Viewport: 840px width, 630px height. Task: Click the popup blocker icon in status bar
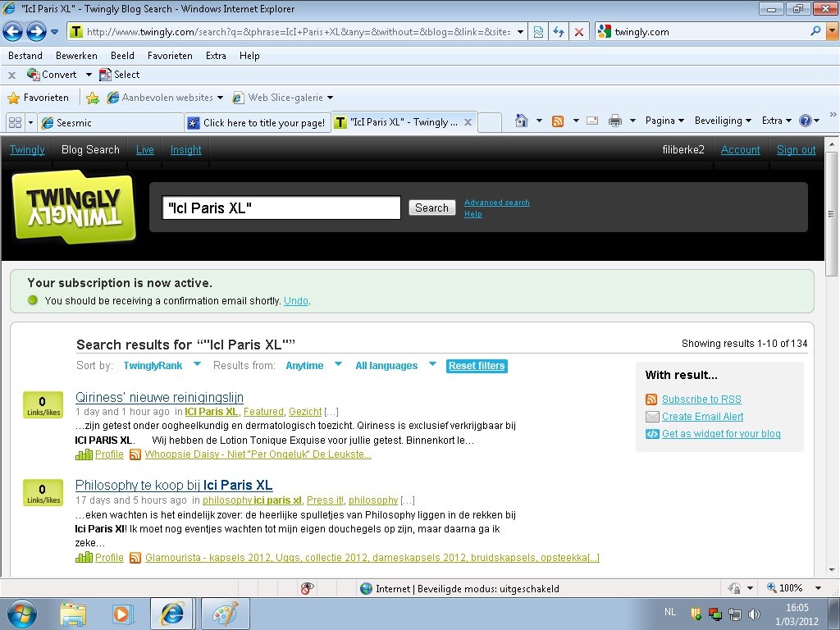tap(307, 589)
